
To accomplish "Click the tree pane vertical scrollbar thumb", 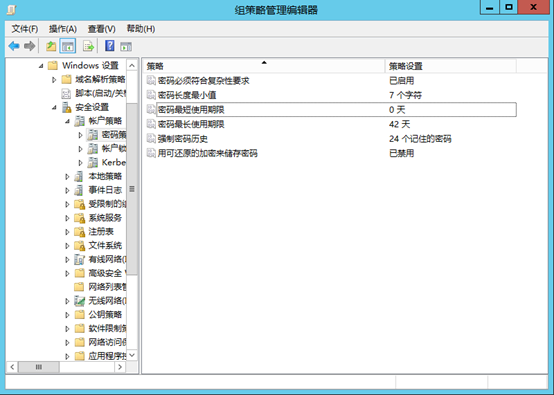I will pos(132,189).
